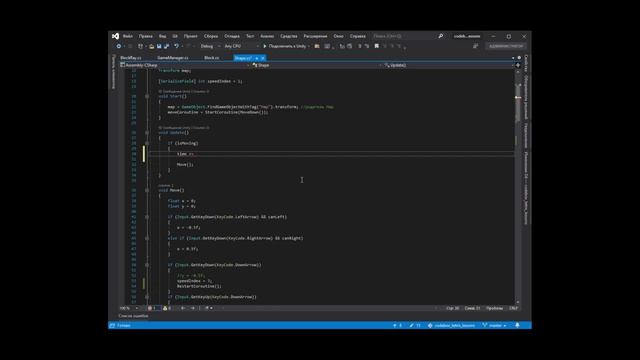Collapse the if (isMoving) block
The width and height of the screenshot is (640, 360).
147,143
